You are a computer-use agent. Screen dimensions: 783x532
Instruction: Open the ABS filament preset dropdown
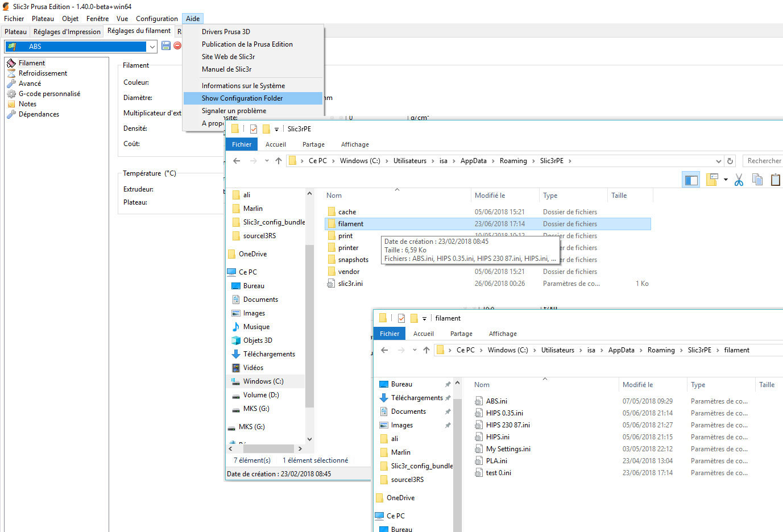(x=152, y=46)
